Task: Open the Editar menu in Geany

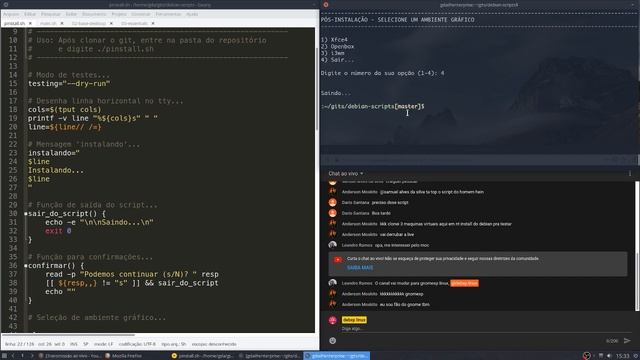Action: pos(30,14)
